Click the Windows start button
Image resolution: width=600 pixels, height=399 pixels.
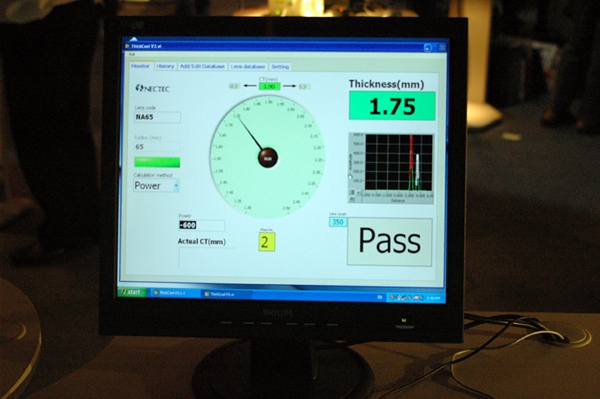(133, 292)
